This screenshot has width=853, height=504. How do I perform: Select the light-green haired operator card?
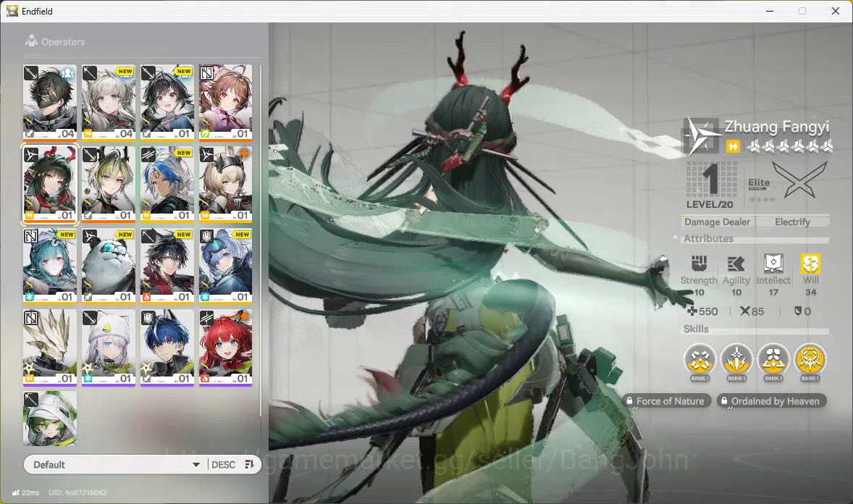click(x=109, y=184)
